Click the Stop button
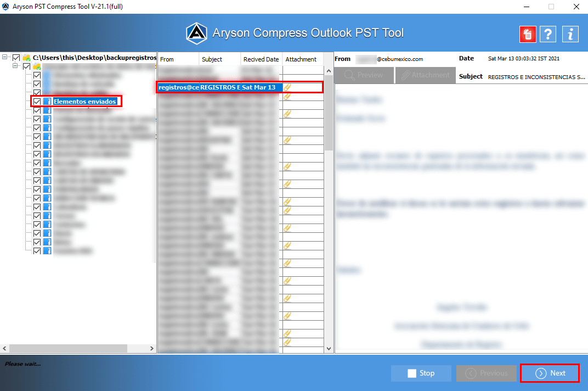 click(421, 373)
